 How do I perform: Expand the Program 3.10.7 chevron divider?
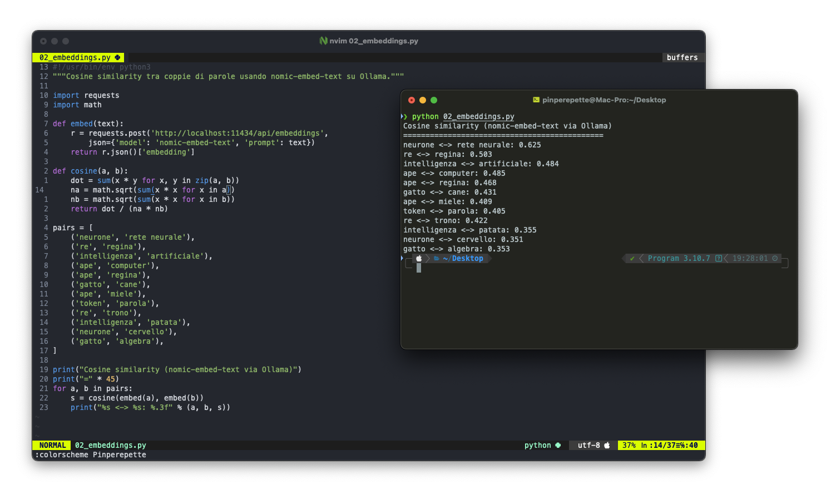pyautogui.click(x=641, y=258)
